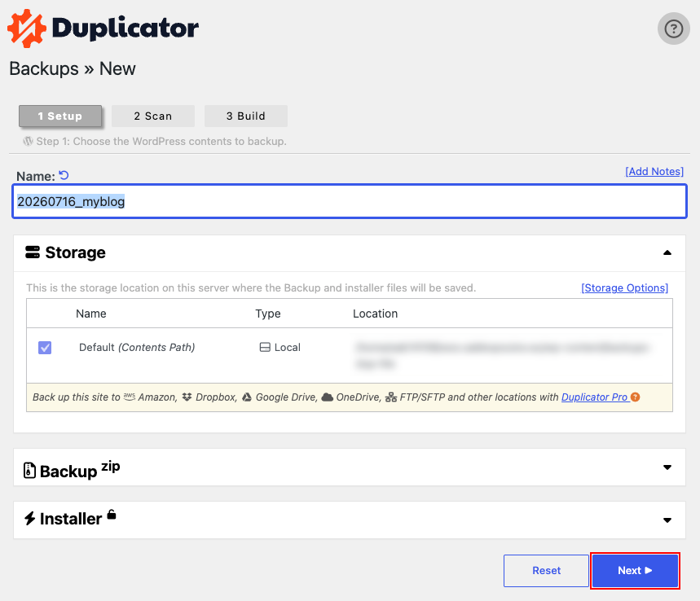The height and width of the screenshot is (601, 700).
Task: Click the OneDrive cloud icon
Action: tap(328, 397)
